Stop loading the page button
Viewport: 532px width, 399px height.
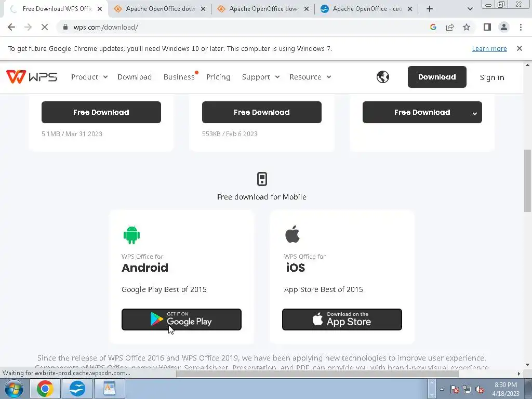point(45,27)
